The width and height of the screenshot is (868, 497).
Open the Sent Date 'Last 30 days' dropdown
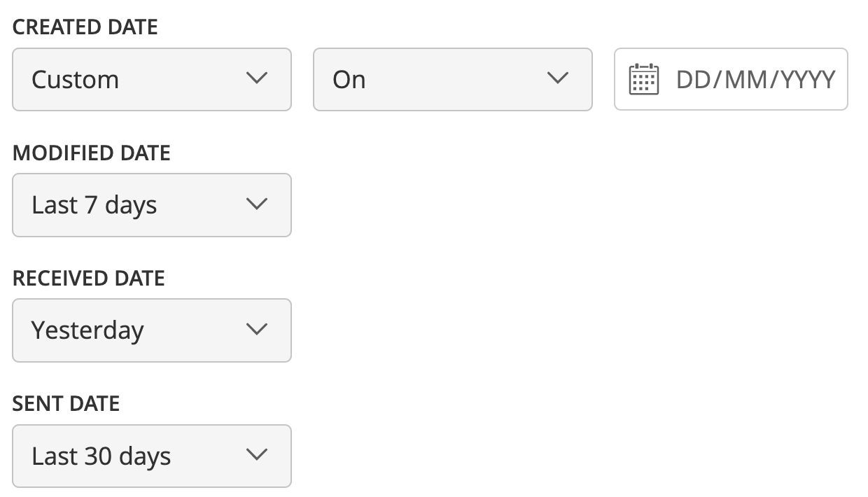[151, 456]
